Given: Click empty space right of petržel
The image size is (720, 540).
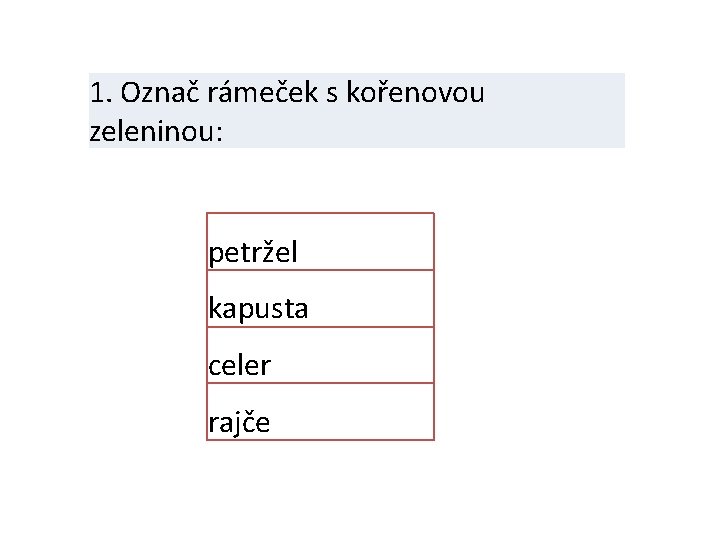Looking at the screenshot, I should tap(366, 248).
